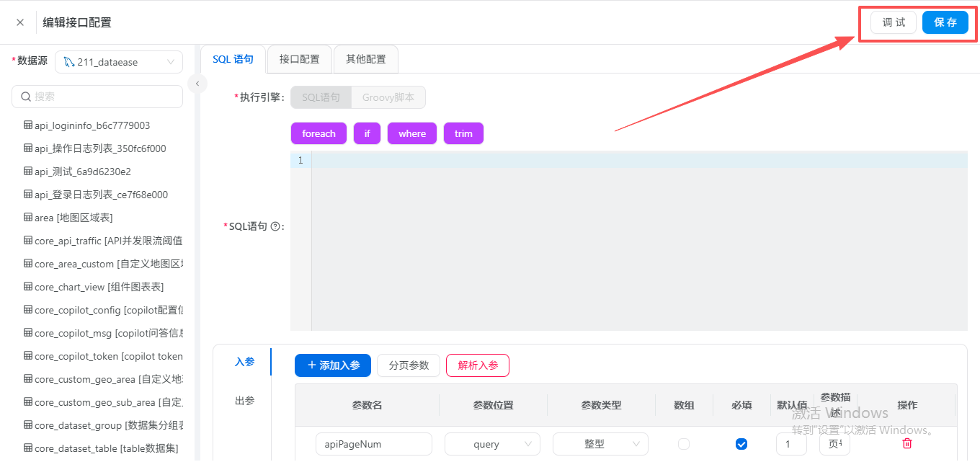The height and width of the screenshot is (462, 980).
Task: Click the table icon of core_copilot_token
Action: pyautogui.click(x=28, y=356)
